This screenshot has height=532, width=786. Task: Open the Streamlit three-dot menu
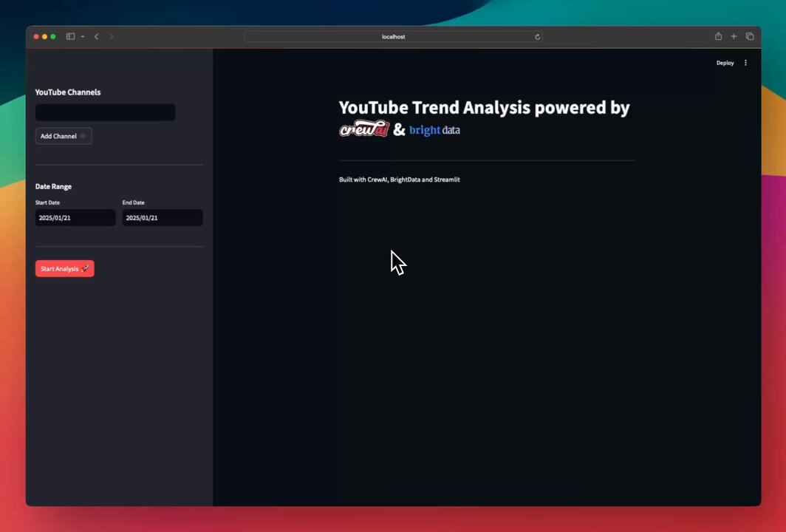tap(745, 64)
